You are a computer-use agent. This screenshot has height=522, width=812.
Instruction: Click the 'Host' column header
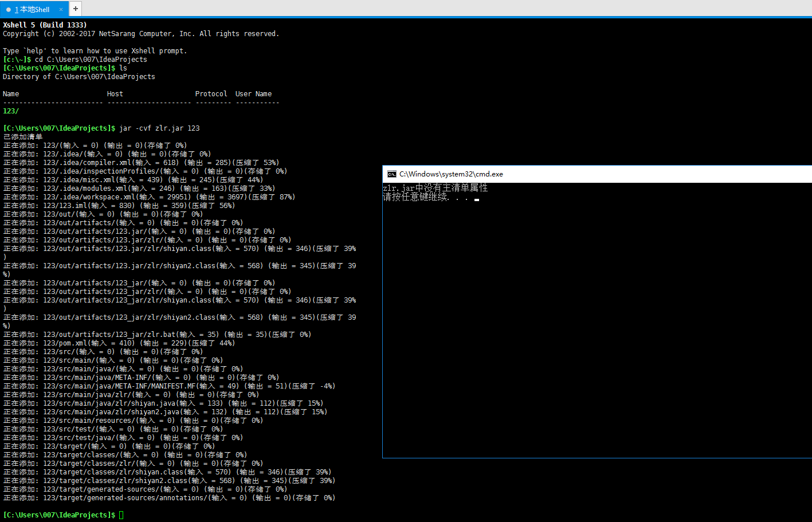pyautogui.click(x=115, y=94)
